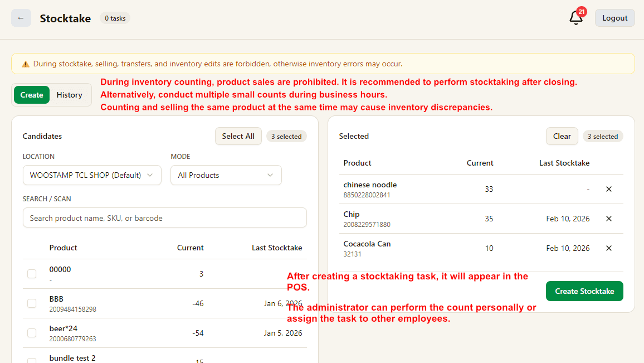This screenshot has height=363, width=644.
Task: Expand the MODE selector chevron
Action: (271, 175)
